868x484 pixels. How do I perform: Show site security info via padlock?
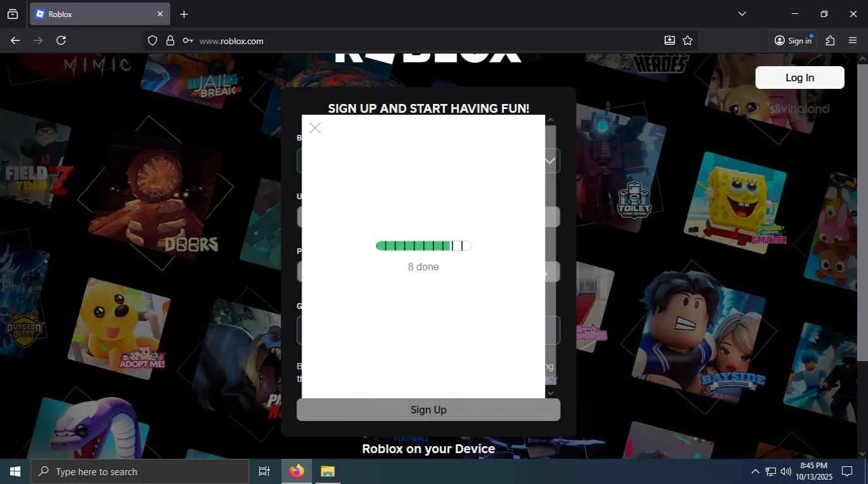pos(170,40)
